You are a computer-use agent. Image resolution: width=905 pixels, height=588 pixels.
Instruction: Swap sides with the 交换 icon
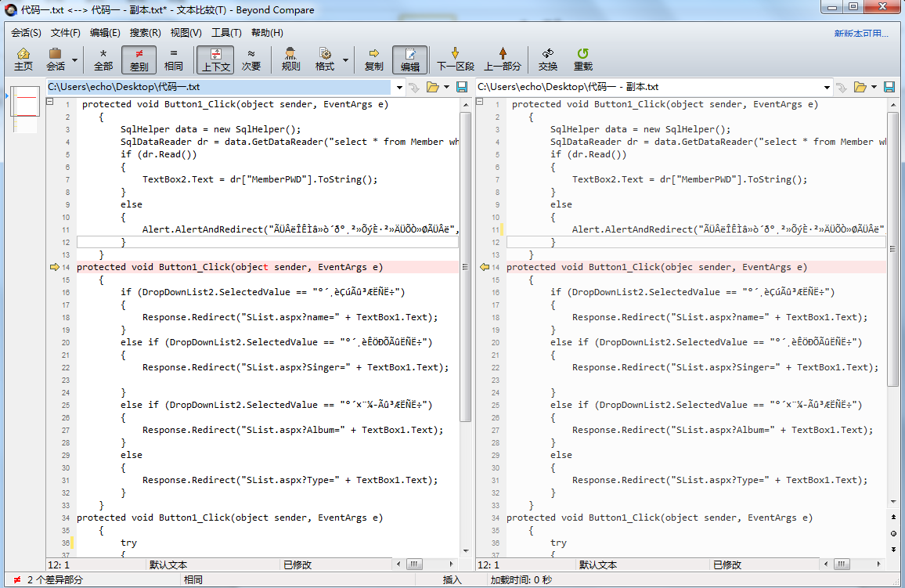(548, 60)
